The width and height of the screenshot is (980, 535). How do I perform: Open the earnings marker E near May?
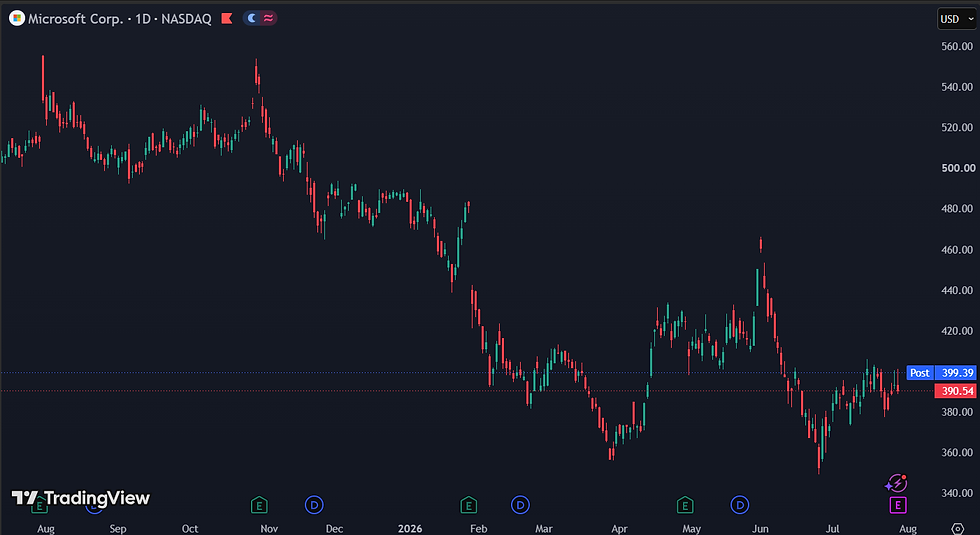click(685, 505)
